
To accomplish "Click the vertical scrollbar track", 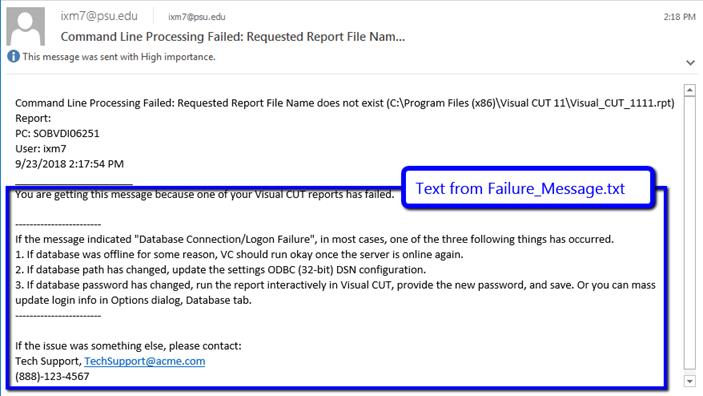I will (690, 233).
